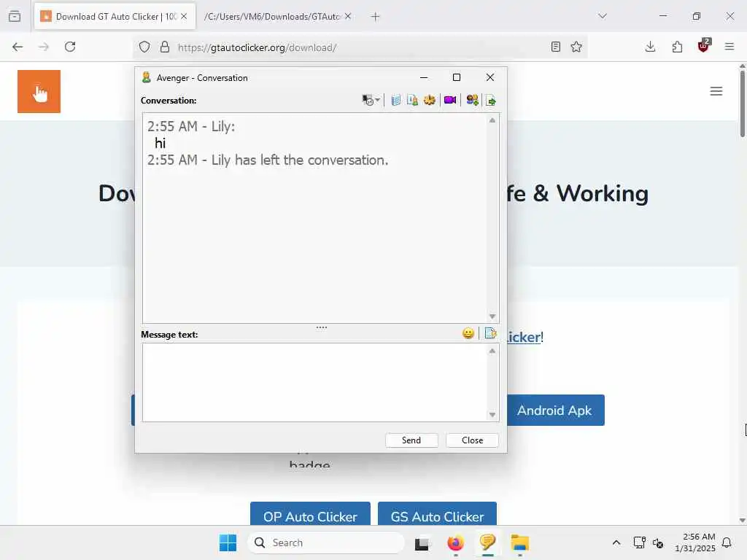The image size is (747, 560).
Task: Click the tracking protection shield icon
Action: pos(144,47)
